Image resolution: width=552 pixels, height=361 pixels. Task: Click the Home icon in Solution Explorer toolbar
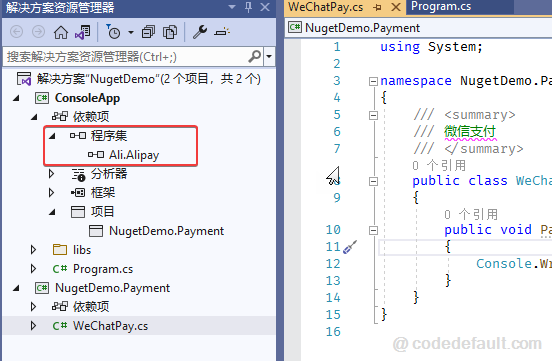coord(61,32)
